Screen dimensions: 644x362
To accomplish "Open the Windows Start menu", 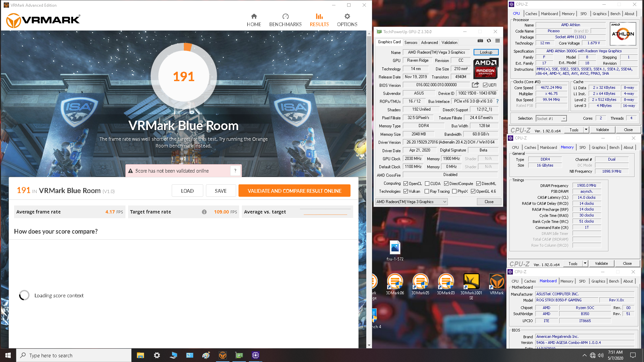I will pyautogui.click(x=8, y=355).
